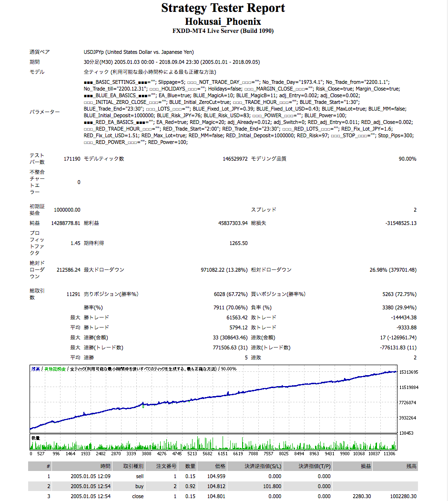Image resolution: width=448 pixels, height=501 pixels.
Task: Click the maximal consecutive profit 771506.63 (31)
Action: pyautogui.click(x=230, y=348)
